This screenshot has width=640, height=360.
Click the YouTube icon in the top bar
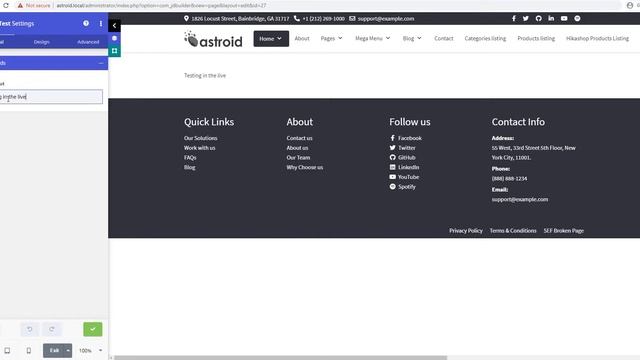[564, 18]
